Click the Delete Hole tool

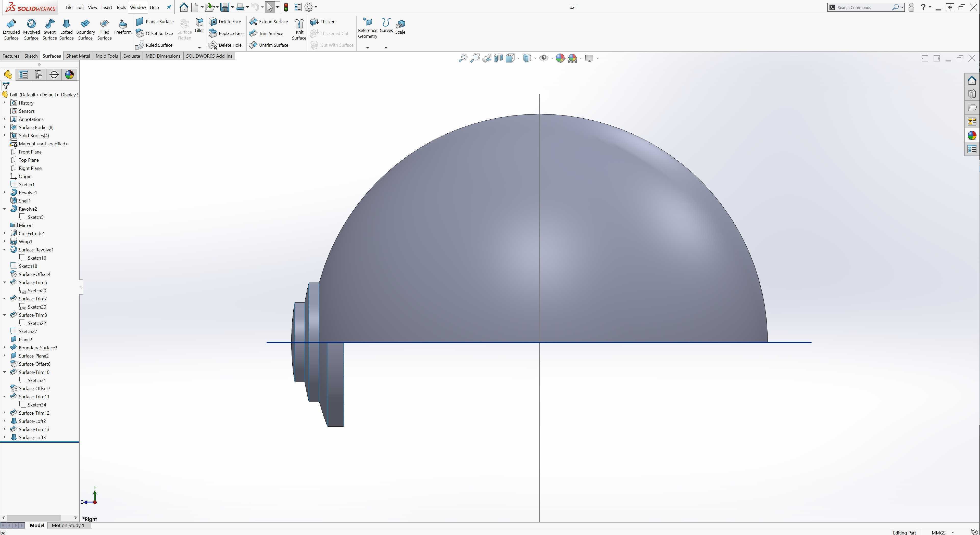pos(225,45)
